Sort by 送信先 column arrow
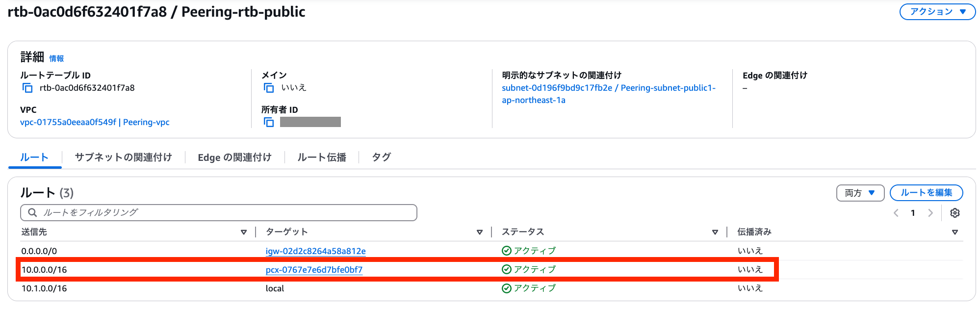The width and height of the screenshot is (980, 310). pos(244,232)
